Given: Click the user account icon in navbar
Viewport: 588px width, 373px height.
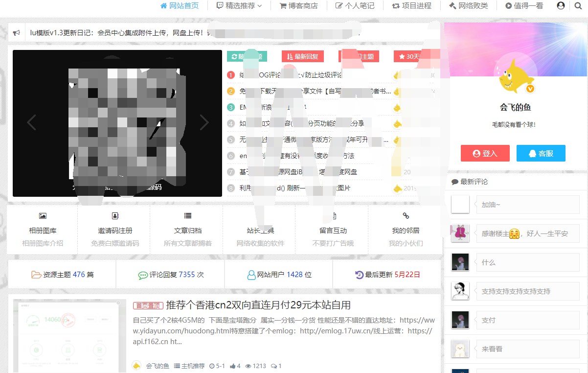Looking at the screenshot, I should pos(561,6).
